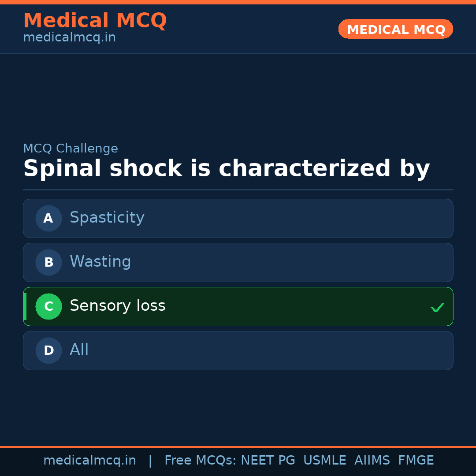Screen dimensions: 476x476
Task: Click the question text about spinal shock
Action: pos(226,169)
